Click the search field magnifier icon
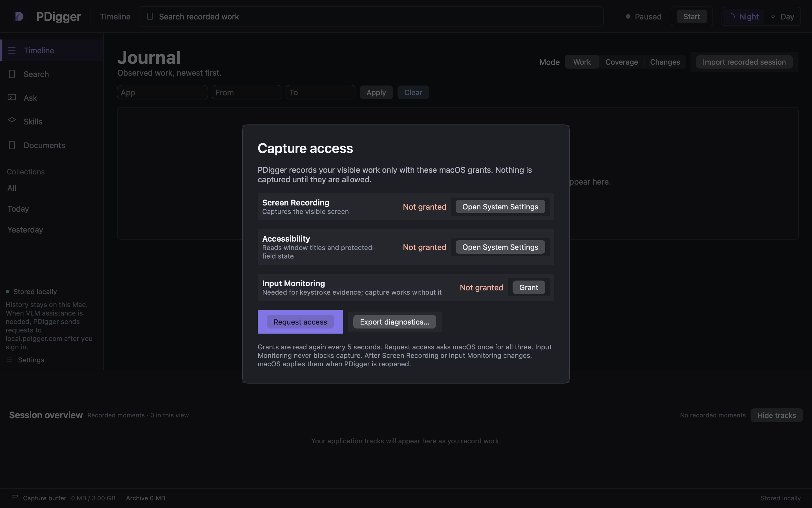The image size is (812, 508). point(150,16)
